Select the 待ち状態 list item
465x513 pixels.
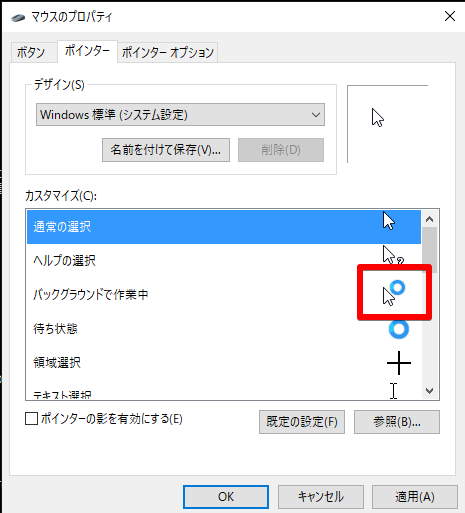(x=224, y=329)
